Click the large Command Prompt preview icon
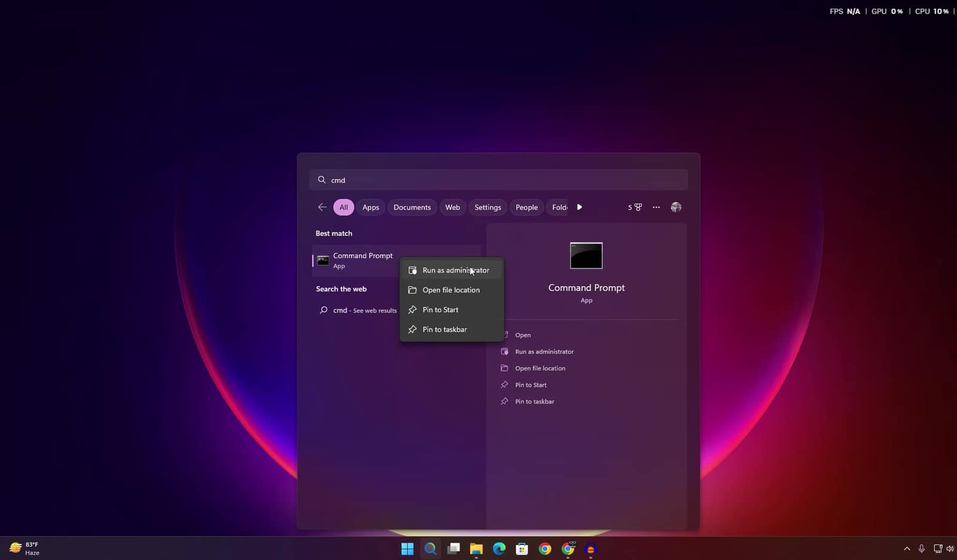 click(586, 256)
